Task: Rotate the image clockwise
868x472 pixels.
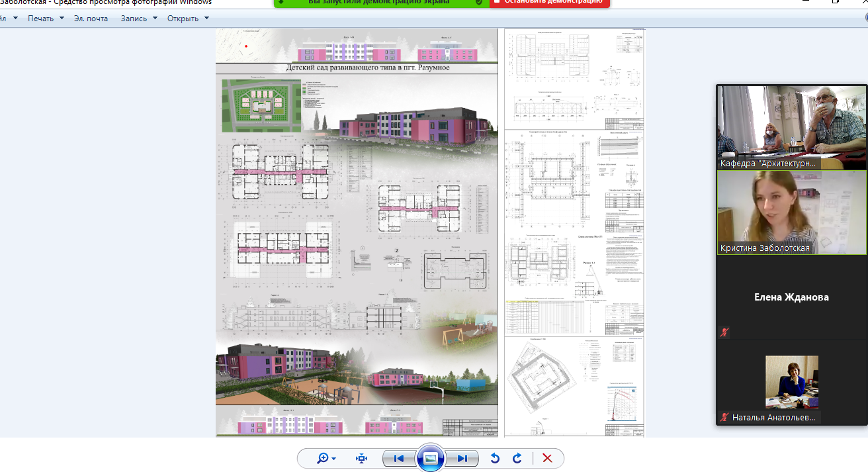Action: click(x=517, y=458)
